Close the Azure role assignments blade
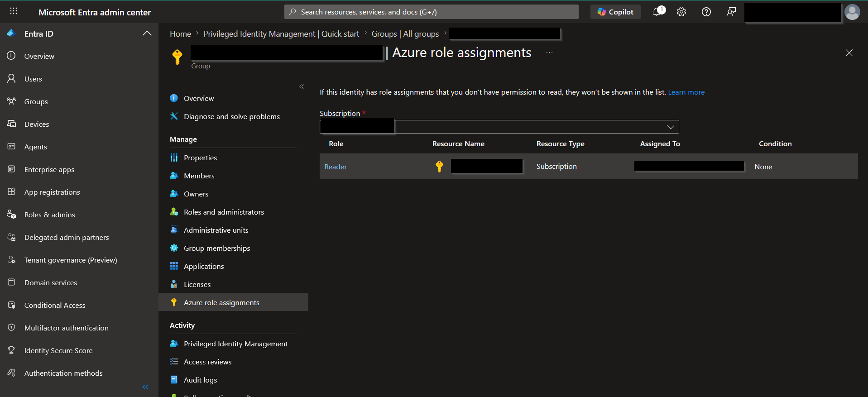The height and width of the screenshot is (397, 868). click(849, 53)
